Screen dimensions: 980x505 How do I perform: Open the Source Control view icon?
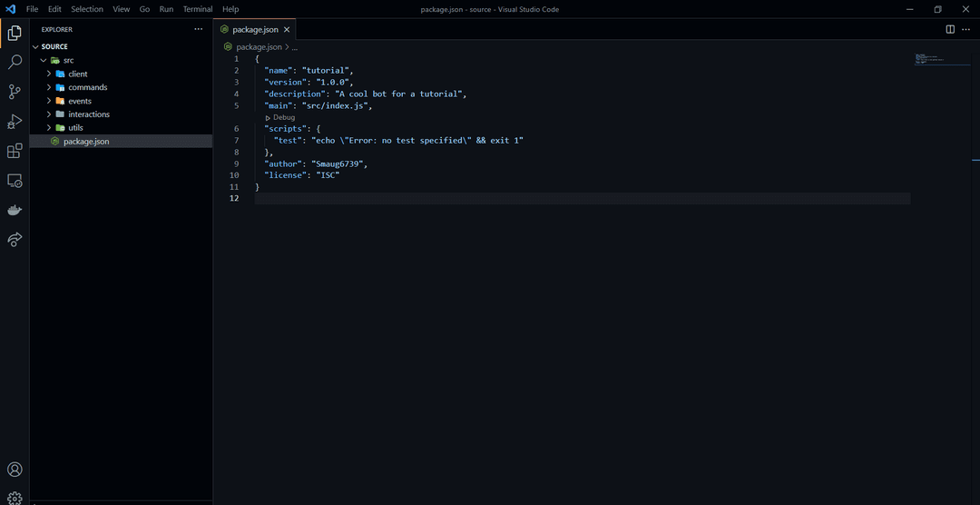click(x=15, y=92)
